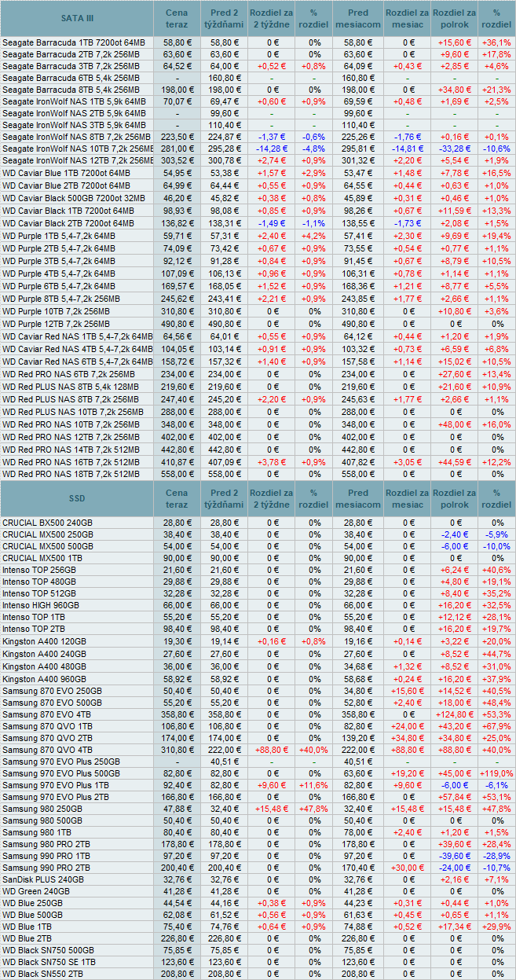Viewport: 516px width, 980px height.
Task: Click the +36,1% percent difference cell
Action: point(496,42)
